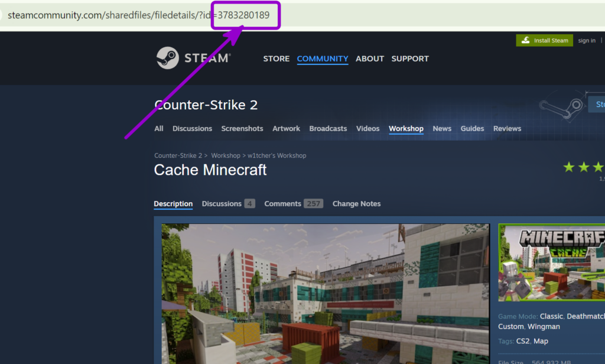Switch to the Screenshots tab
The image size is (605, 364).
pos(242,129)
